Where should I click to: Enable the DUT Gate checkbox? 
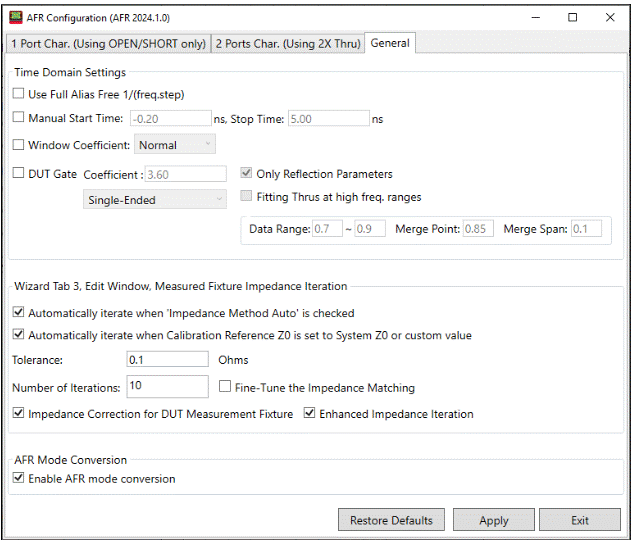click(x=19, y=174)
